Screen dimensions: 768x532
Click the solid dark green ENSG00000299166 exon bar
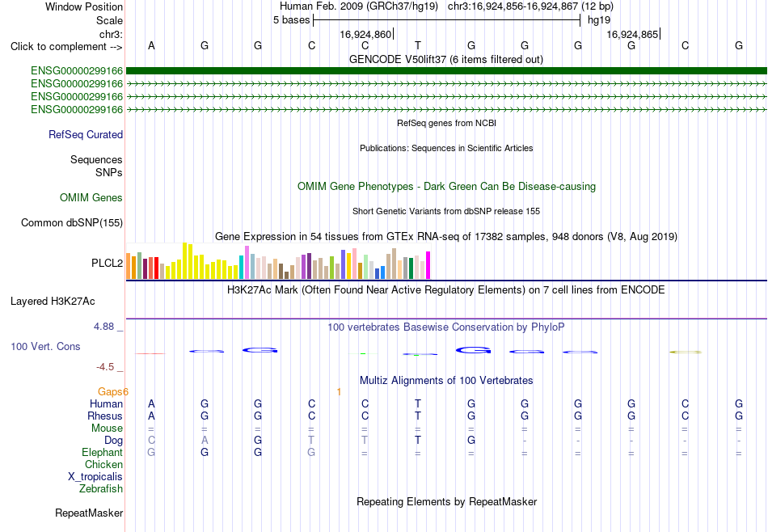click(446, 70)
